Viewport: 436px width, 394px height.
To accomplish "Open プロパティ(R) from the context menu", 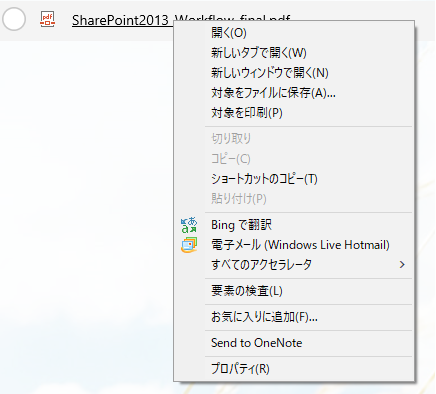I will pos(293,369).
